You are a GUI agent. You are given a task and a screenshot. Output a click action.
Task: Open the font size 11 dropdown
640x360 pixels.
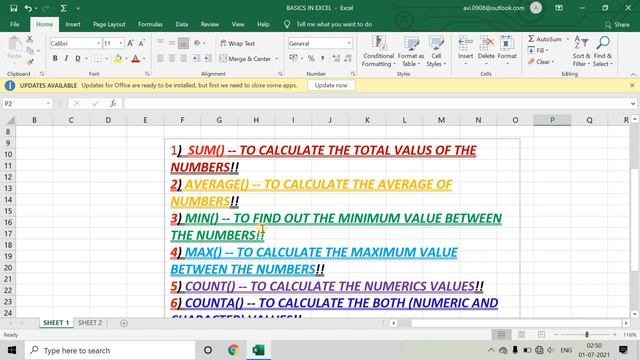point(121,43)
